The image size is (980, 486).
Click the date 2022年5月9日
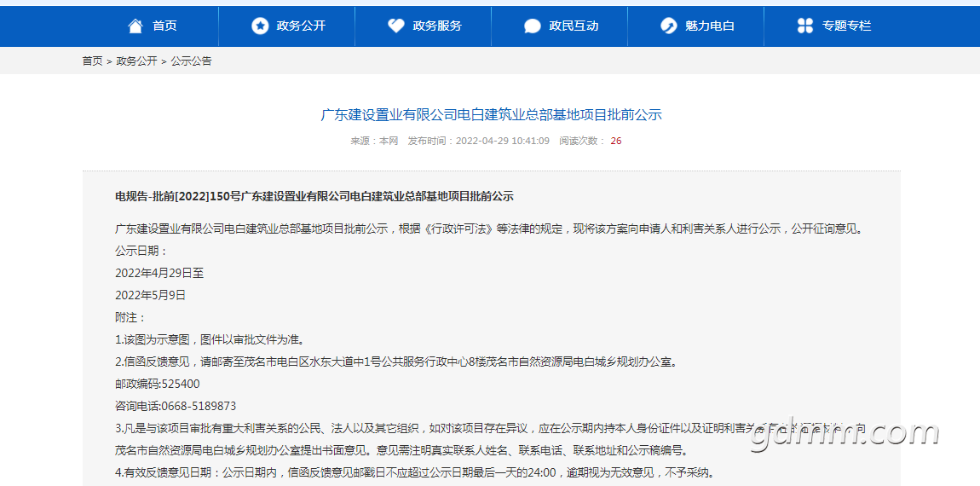point(151,295)
